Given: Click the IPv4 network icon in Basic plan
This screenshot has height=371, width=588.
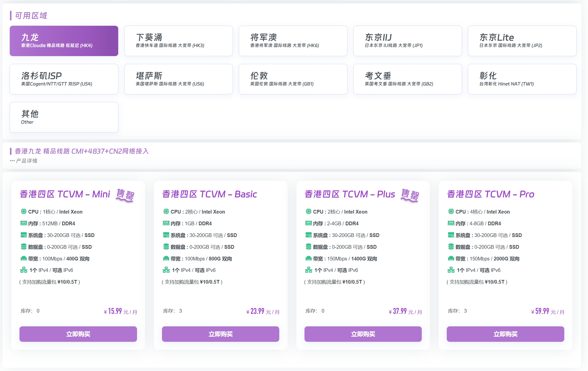Looking at the screenshot, I should tap(166, 270).
